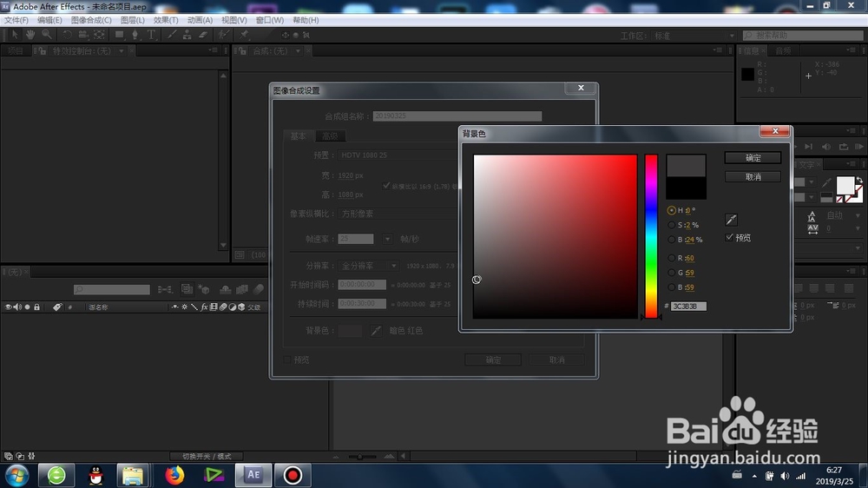Select the R red radio button
Viewport: 868px width, 488px height.
click(672, 258)
